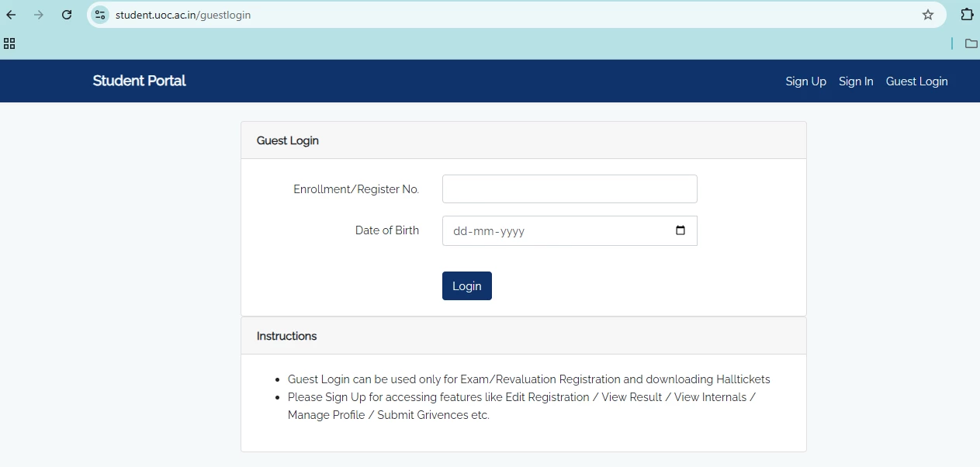Select the mm month segment of date field
The height and width of the screenshot is (467, 980).
483,231
